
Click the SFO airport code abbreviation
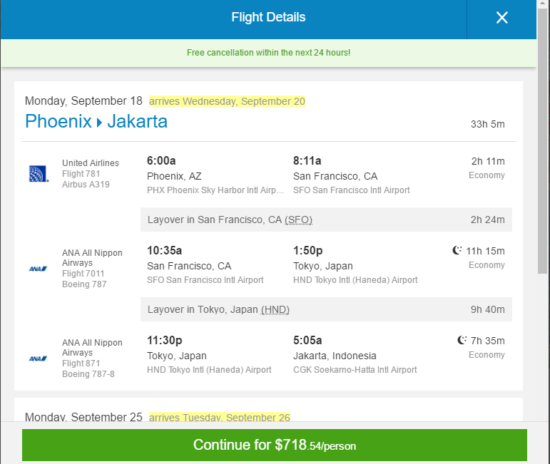click(x=298, y=220)
